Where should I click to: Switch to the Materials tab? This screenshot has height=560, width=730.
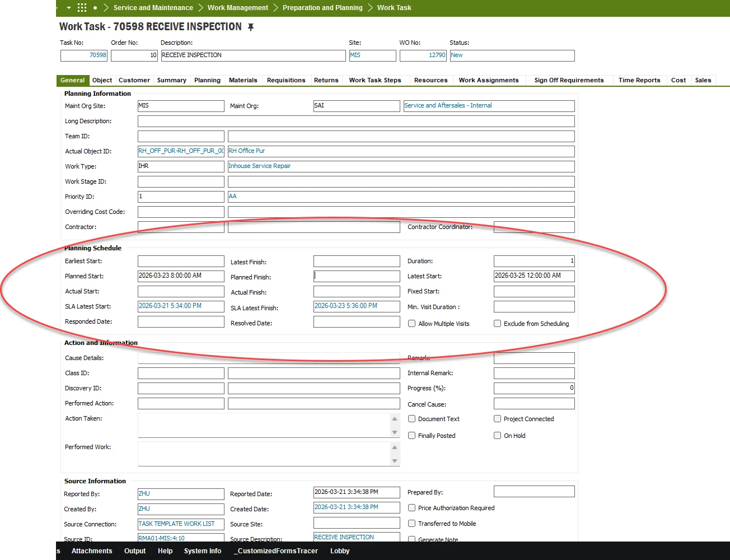pyautogui.click(x=243, y=80)
